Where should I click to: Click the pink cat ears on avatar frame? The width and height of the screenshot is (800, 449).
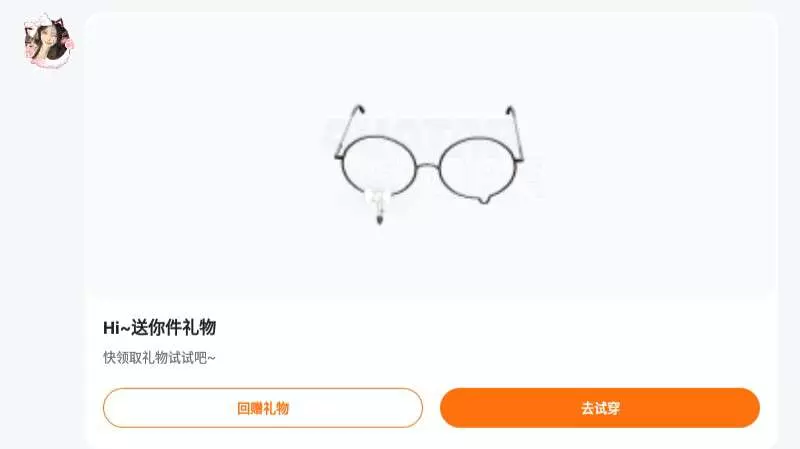(x=47, y=23)
